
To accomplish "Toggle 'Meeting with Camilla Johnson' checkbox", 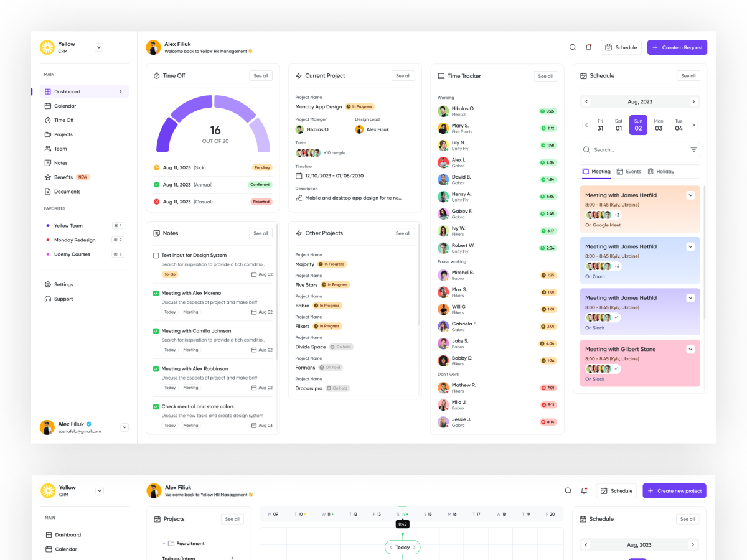I will click(156, 331).
